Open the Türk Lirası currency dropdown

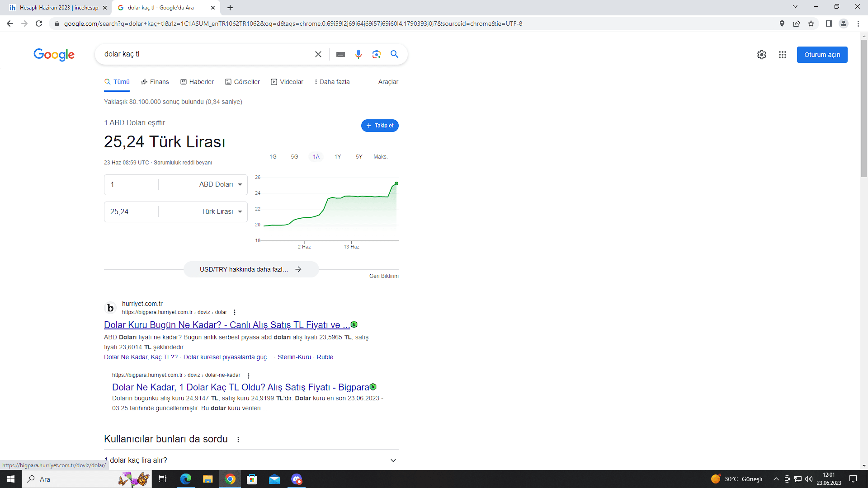(222, 211)
